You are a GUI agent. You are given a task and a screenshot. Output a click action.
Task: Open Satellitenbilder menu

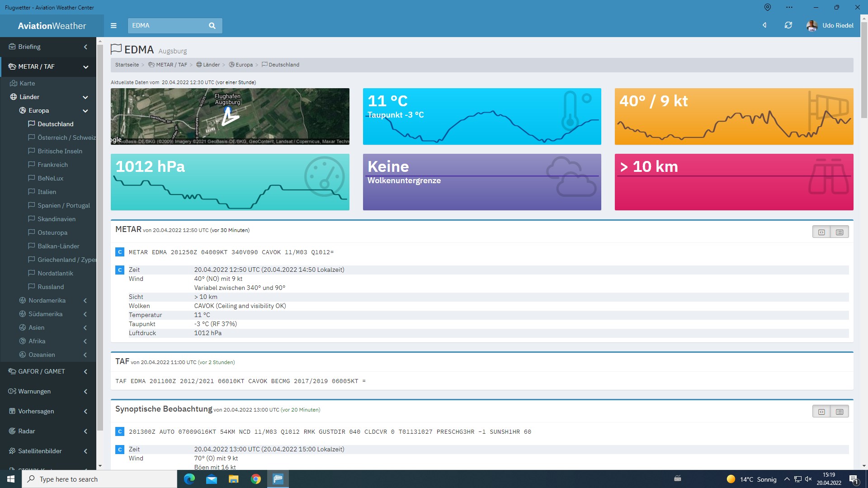pyautogui.click(x=48, y=451)
